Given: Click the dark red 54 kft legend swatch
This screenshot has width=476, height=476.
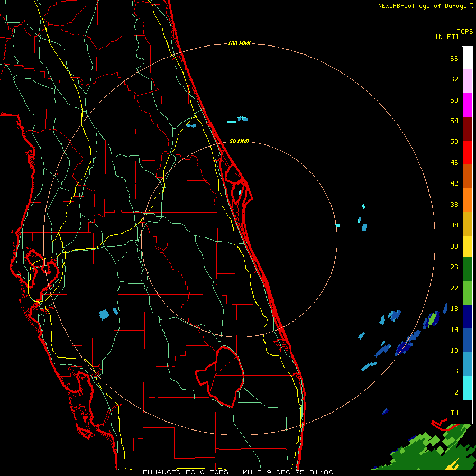Looking at the screenshot, I should tap(467, 129).
